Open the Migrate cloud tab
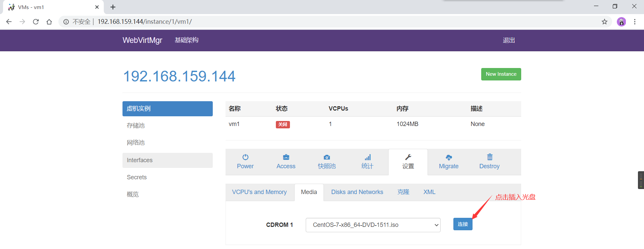 pyautogui.click(x=449, y=162)
